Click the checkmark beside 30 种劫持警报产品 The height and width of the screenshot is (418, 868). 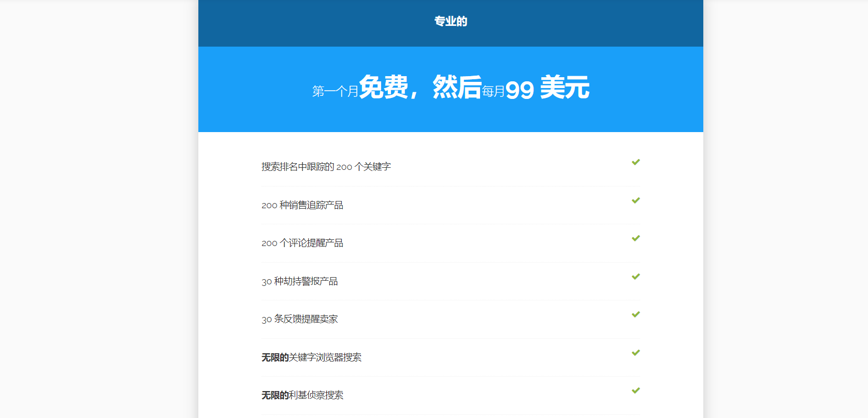(x=636, y=277)
